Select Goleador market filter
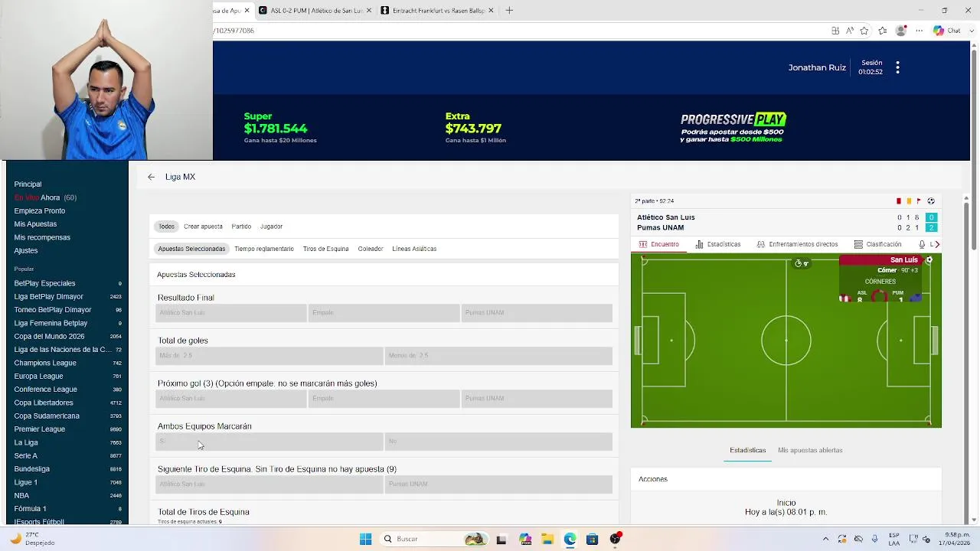980x551 pixels. pyautogui.click(x=371, y=249)
